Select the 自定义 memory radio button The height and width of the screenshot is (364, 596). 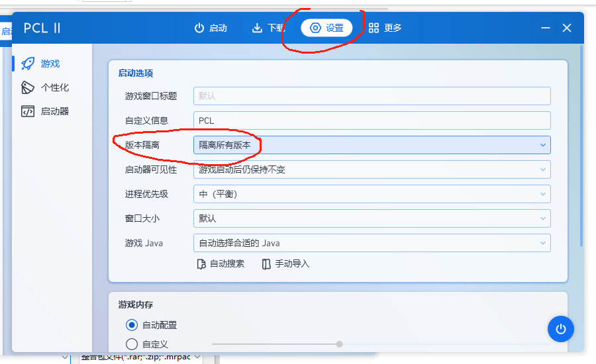[x=132, y=344]
